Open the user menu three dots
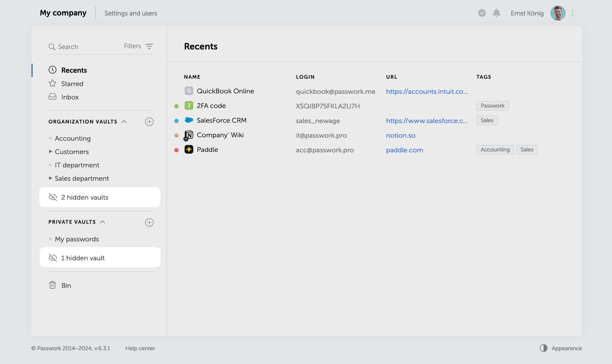Image resolution: width=612 pixels, height=364 pixels. [572, 13]
